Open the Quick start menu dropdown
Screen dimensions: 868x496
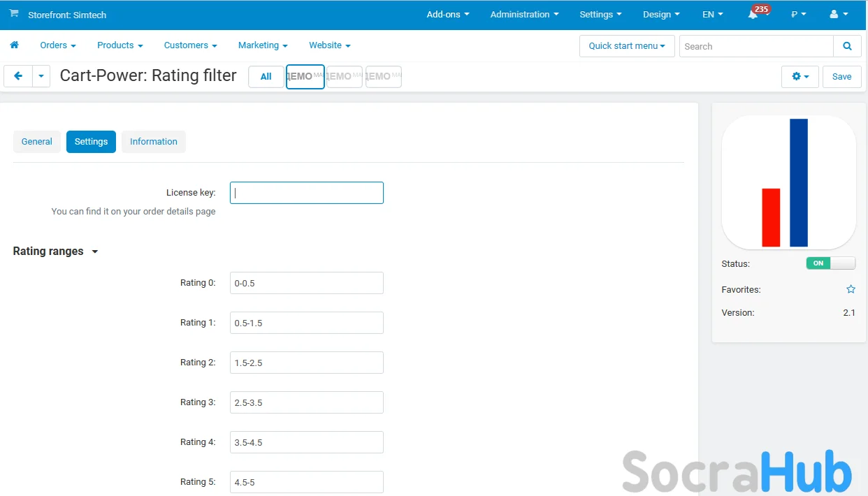(626, 46)
